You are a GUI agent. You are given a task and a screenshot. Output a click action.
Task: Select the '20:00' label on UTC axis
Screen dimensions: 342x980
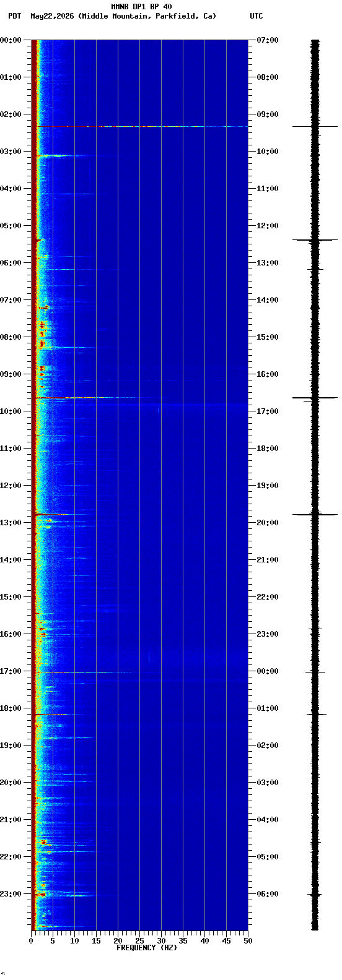click(x=268, y=523)
